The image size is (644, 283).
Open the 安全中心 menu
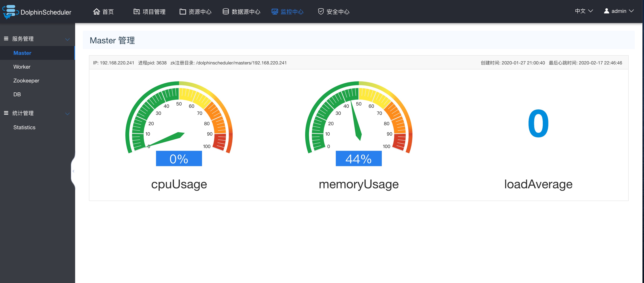pos(333,12)
